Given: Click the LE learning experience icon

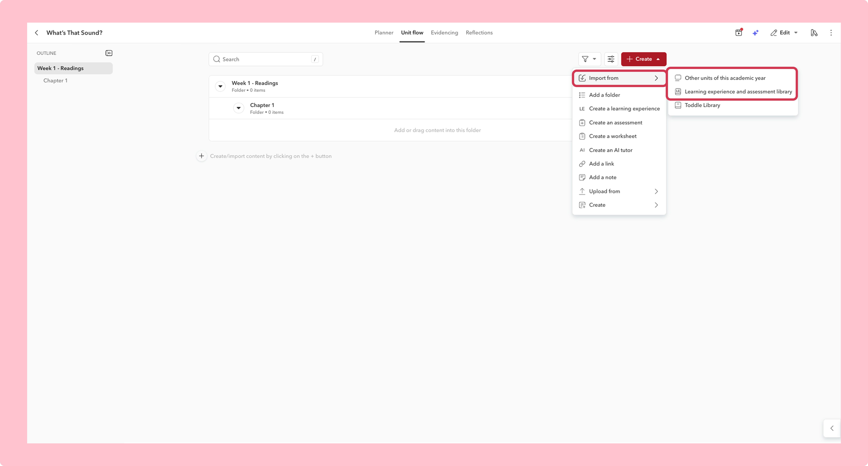Looking at the screenshot, I should coord(582,109).
